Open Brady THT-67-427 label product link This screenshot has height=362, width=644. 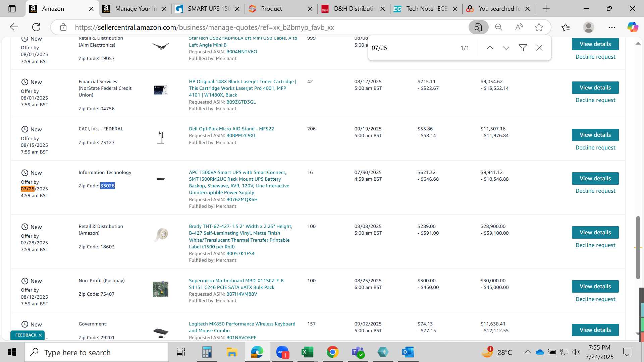pos(240,237)
